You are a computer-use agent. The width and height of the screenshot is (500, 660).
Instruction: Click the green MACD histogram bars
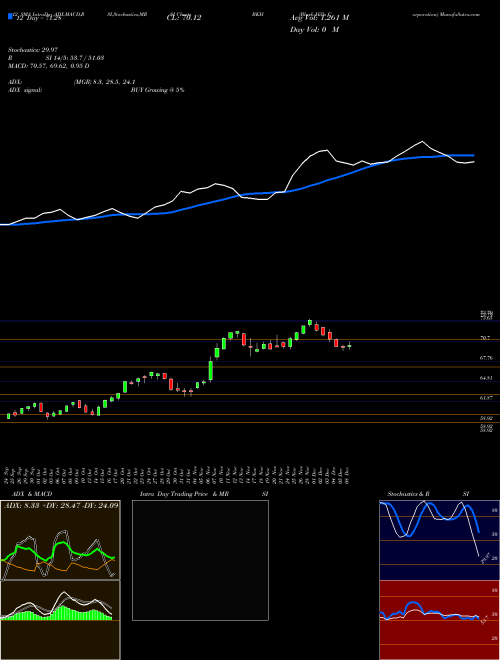point(63,613)
